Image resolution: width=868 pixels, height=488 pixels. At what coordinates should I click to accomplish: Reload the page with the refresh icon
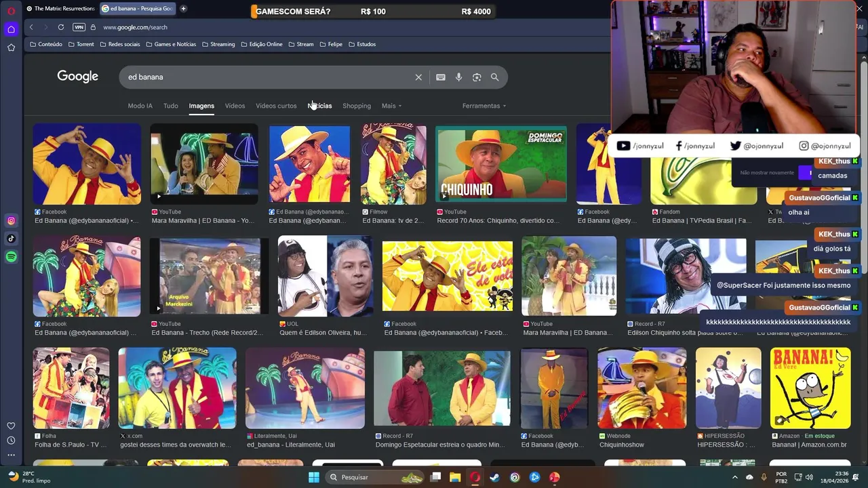(61, 27)
